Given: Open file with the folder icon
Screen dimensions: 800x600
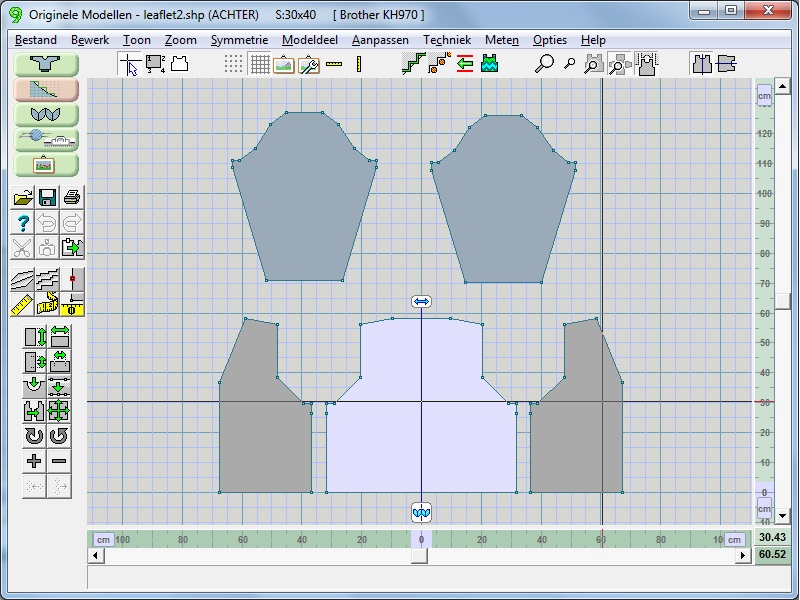Looking at the screenshot, I should (x=24, y=197).
